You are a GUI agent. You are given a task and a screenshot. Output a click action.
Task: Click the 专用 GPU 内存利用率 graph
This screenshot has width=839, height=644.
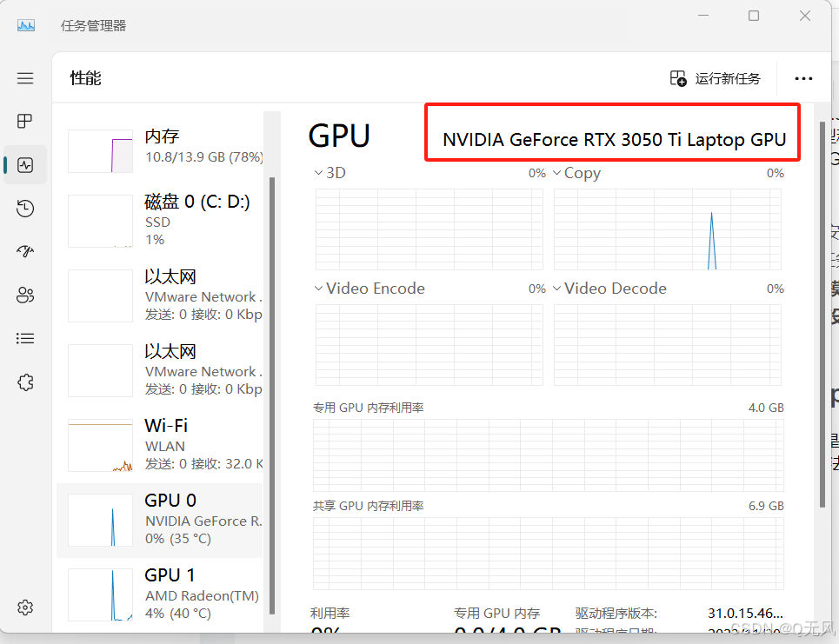549,455
